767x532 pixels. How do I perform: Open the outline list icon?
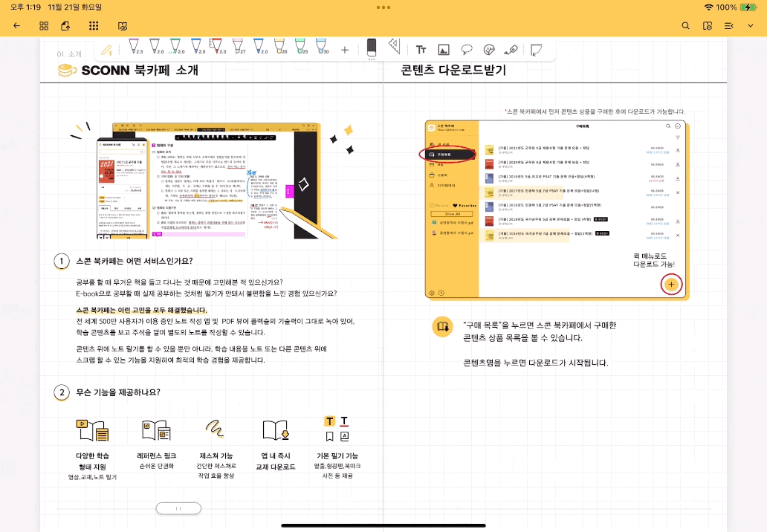729,26
